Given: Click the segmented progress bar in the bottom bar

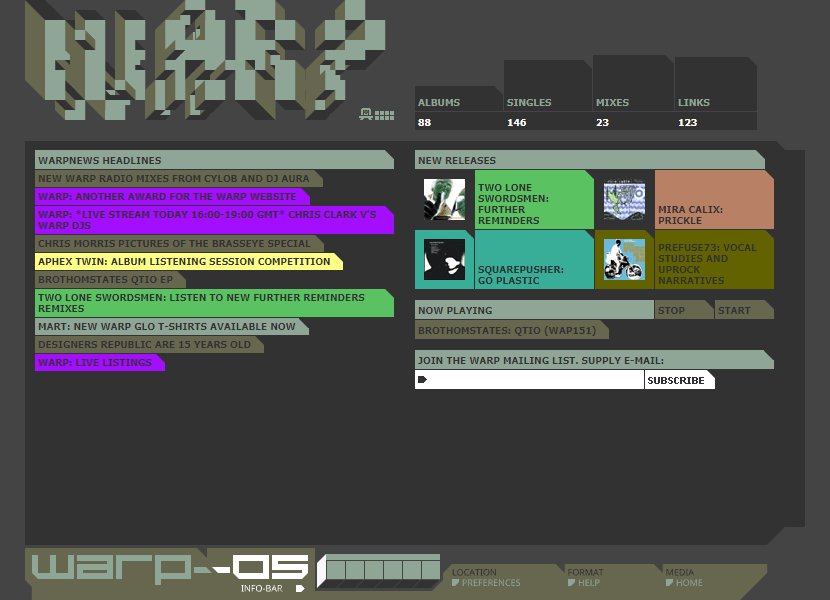Looking at the screenshot, I should click(x=378, y=571).
